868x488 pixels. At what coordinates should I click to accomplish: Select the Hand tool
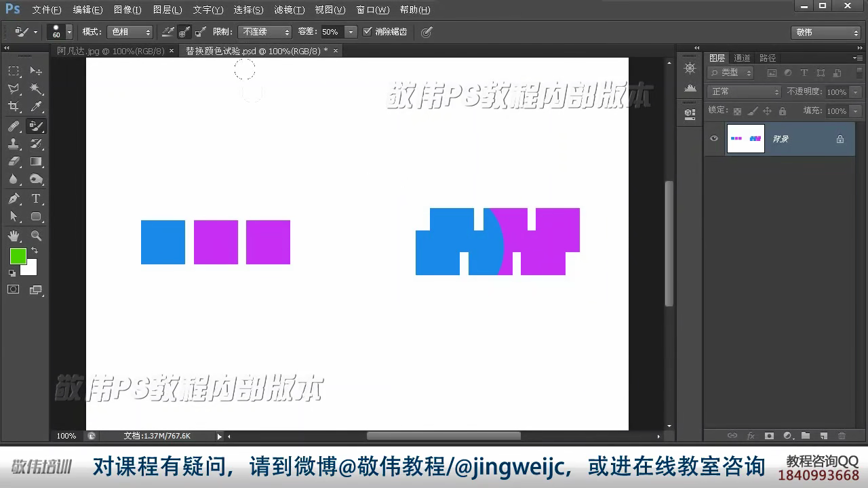point(14,236)
